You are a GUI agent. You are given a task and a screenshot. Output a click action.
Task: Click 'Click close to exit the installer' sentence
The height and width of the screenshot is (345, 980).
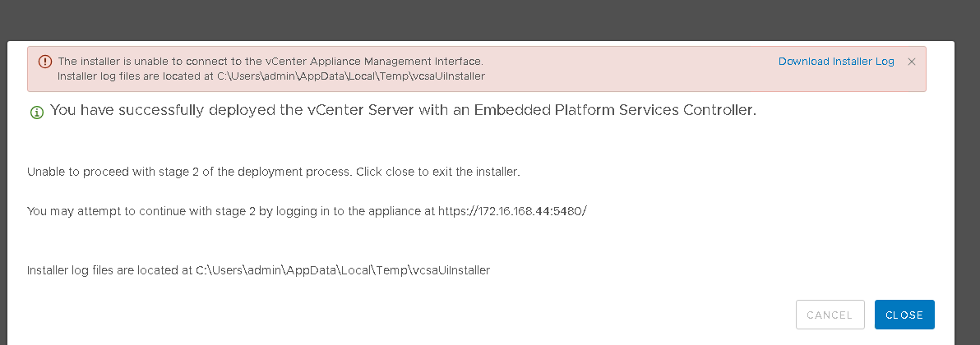pyautogui.click(x=437, y=171)
